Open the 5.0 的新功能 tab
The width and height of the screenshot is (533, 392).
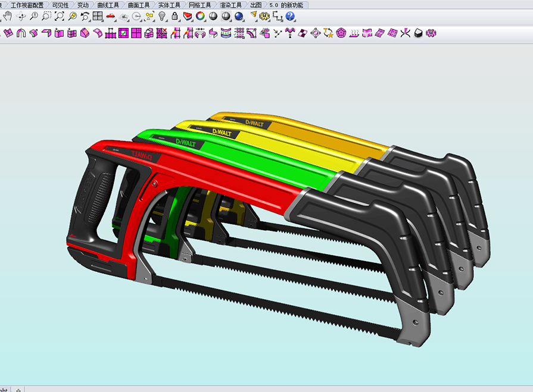point(286,5)
